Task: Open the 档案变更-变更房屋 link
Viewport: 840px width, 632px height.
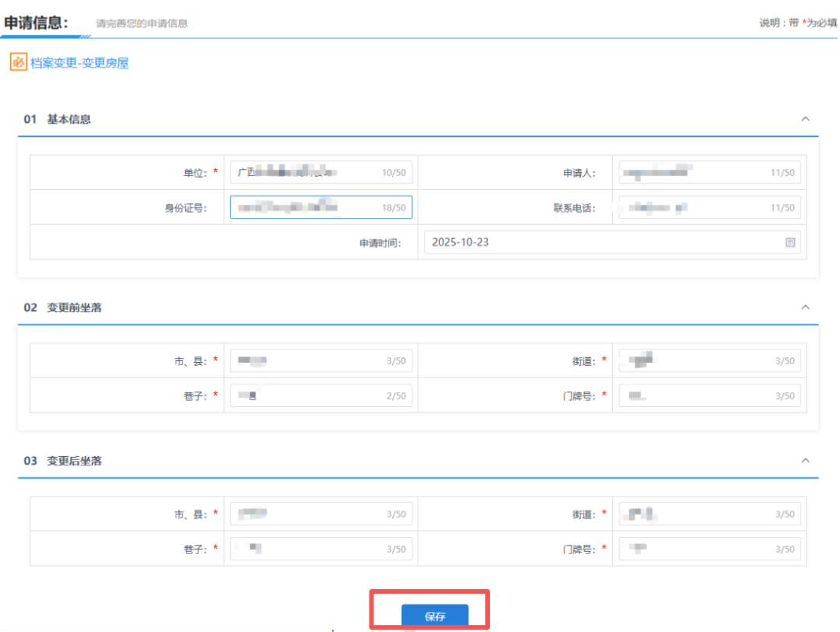Action: [x=79, y=63]
